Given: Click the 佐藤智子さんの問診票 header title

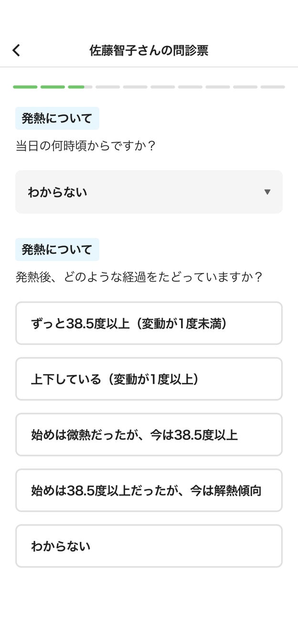Looking at the screenshot, I should point(149,51).
